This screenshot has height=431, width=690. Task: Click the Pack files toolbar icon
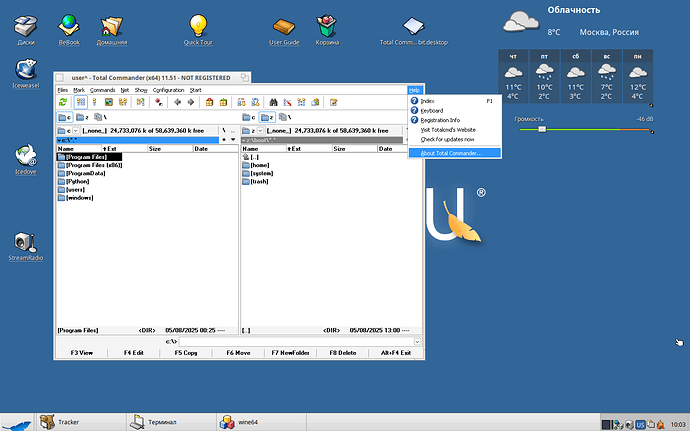pyautogui.click(x=209, y=102)
